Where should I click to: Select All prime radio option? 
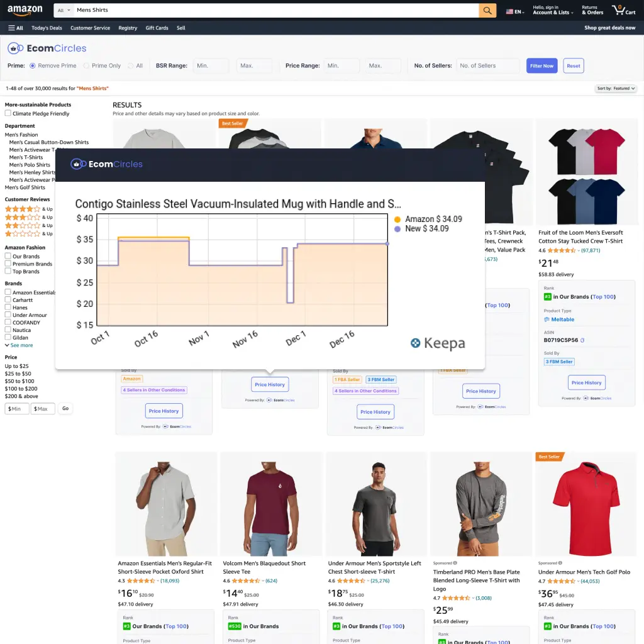click(131, 65)
